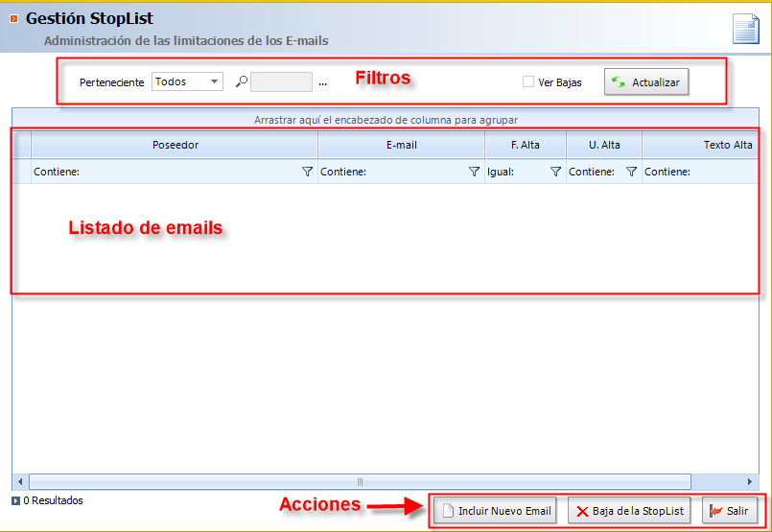Open the ellipsis lookup button
Screen dimensions: 772x532
point(322,82)
